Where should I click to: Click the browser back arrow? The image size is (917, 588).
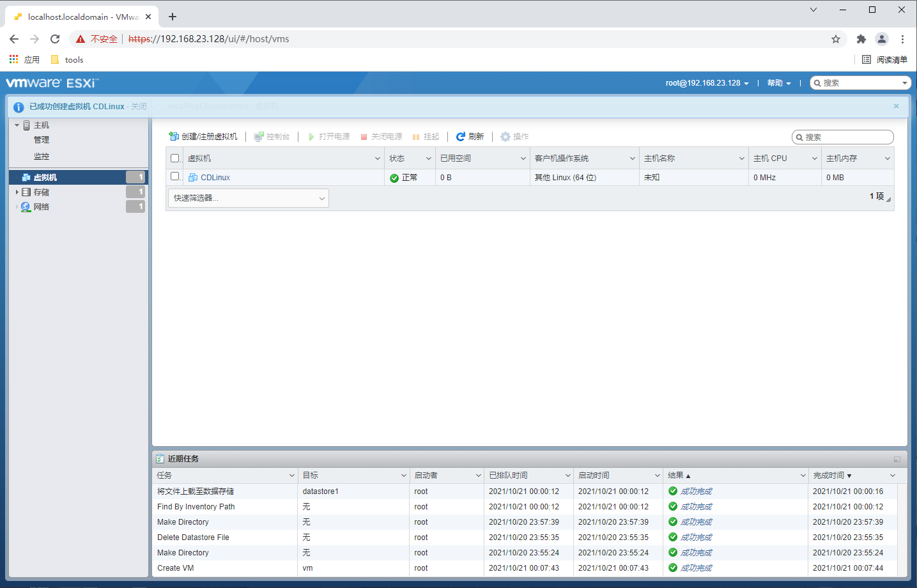(x=14, y=39)
